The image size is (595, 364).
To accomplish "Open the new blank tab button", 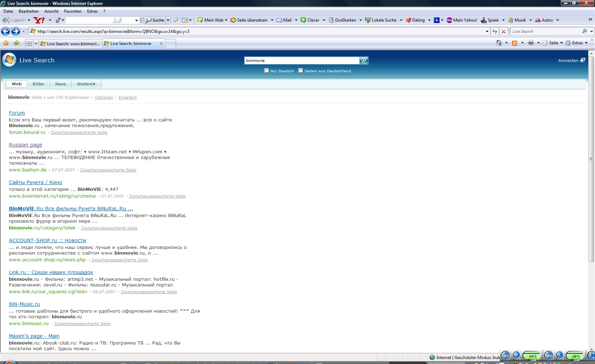I will point(171,44).
